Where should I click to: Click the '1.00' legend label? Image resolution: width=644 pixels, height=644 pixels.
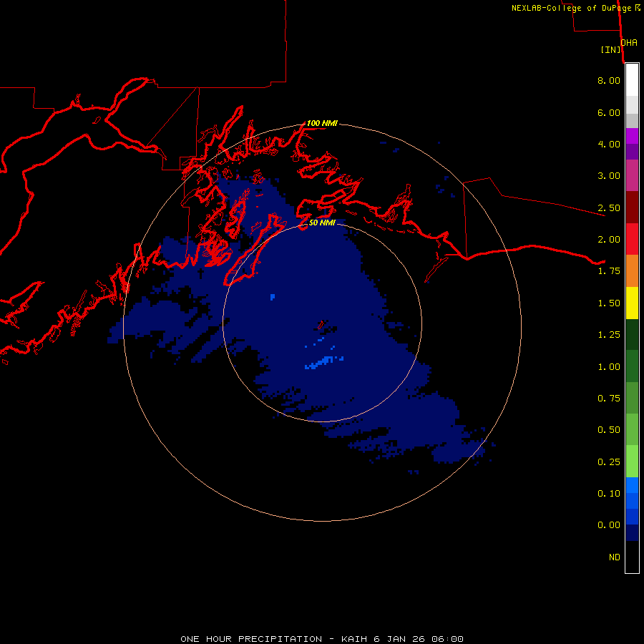tap(609, 366)
